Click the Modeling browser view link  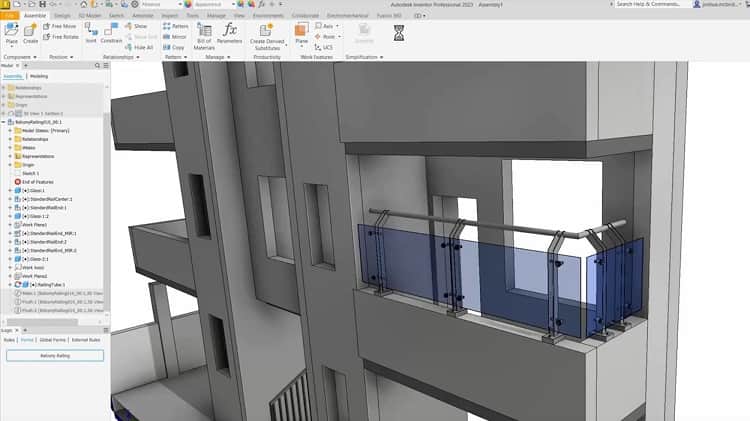click(x=39, y=76)
